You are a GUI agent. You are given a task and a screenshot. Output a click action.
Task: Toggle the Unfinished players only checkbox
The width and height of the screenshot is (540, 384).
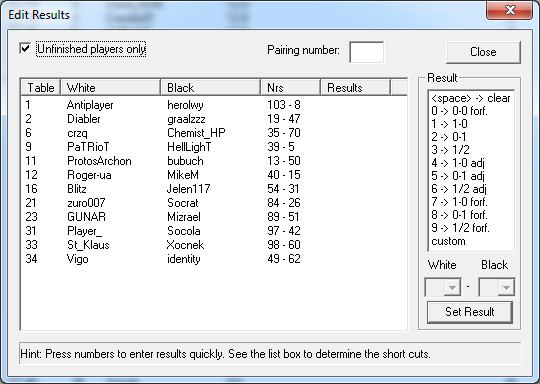[25, 49]
